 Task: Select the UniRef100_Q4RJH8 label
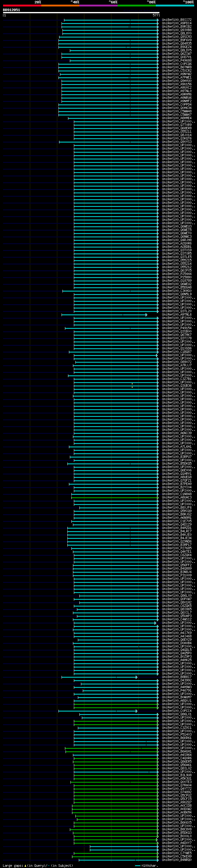[176, 240]
